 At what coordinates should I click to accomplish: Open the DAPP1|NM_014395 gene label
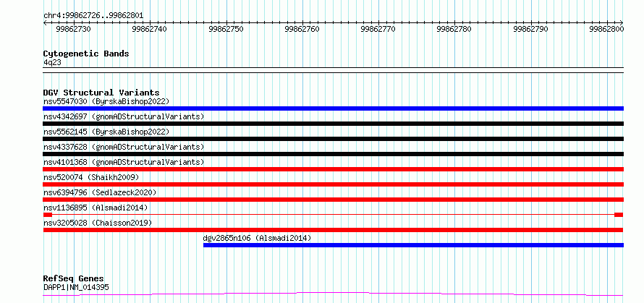[x=76, y=287]
